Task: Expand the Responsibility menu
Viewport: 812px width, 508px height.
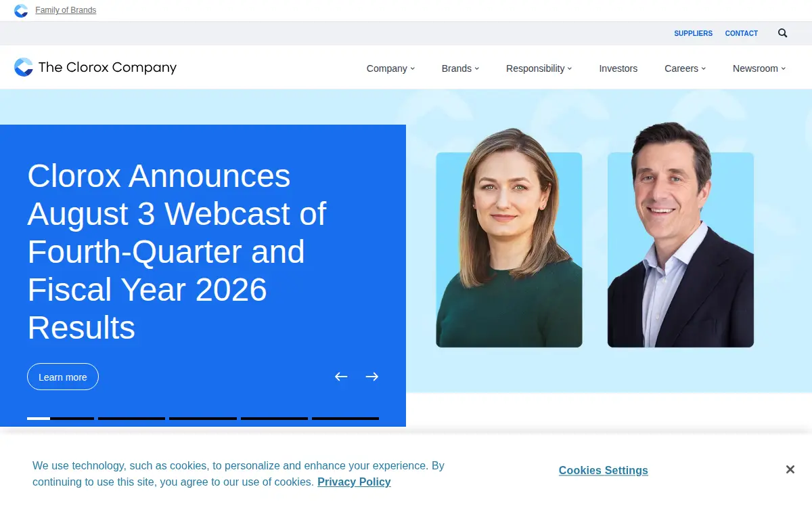Action: pos(539,68)
